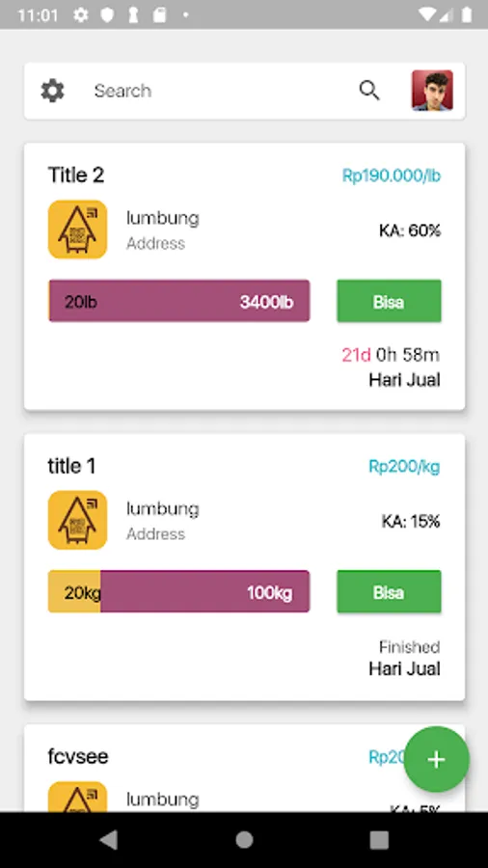Open the user profile avatar
Image resolution: width=488 pixels, height=868 pixels.
(432, 91)
